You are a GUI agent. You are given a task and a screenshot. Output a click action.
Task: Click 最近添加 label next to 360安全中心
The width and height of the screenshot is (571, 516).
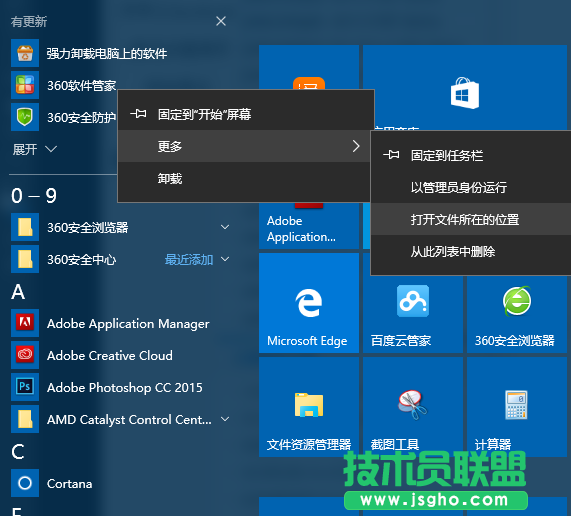click(189, 260)
